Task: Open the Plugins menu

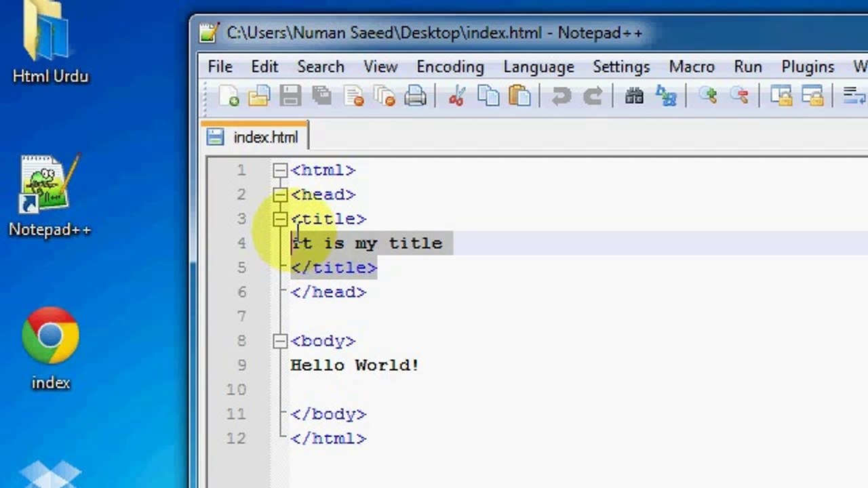Action: (808, 66)
